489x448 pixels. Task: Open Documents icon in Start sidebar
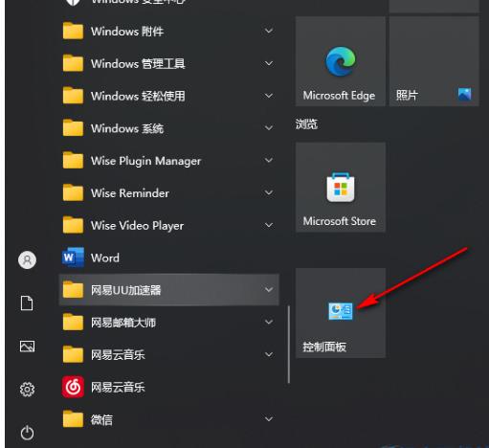[x=27, y=302]
